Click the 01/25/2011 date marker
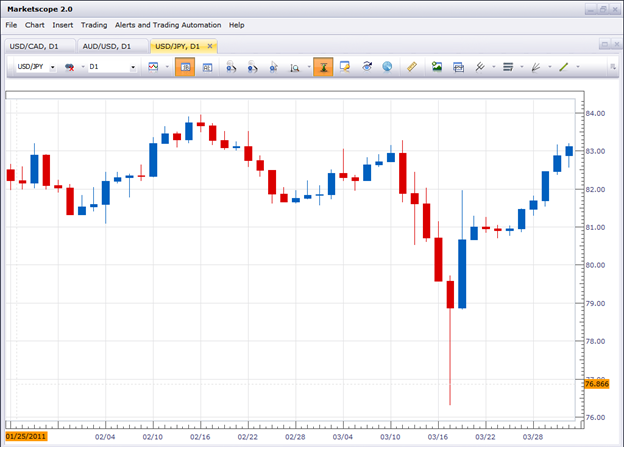The height and width of the screenshot is (449, 624). point(25,436)
